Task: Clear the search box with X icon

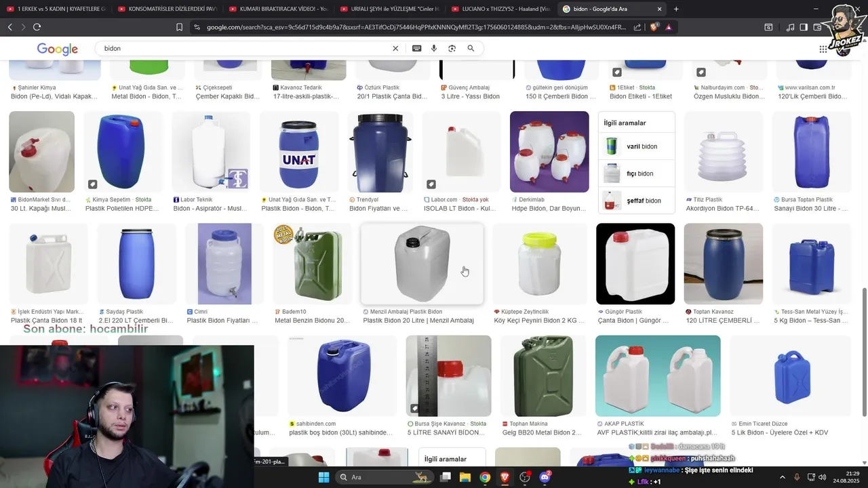Action: [x=395, y=48]
